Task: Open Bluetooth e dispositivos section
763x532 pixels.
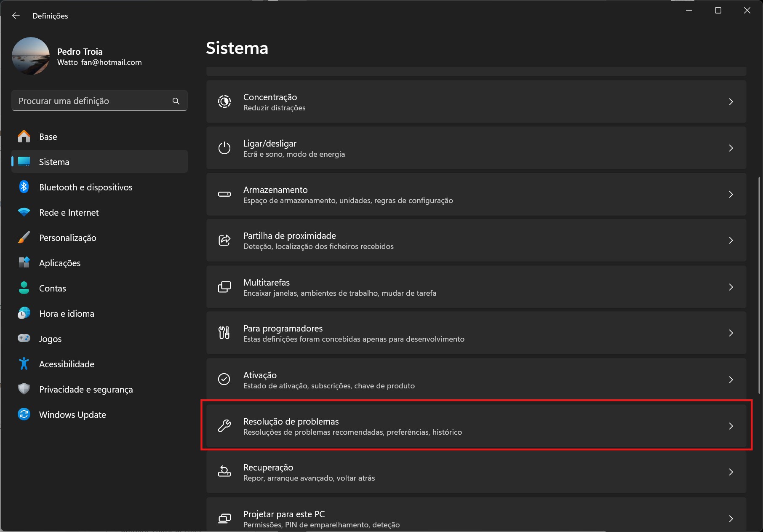Action: (99, 187)
